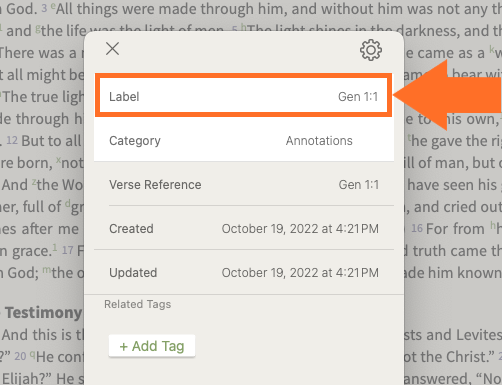Select the Verse Reference Gen 1:1 row
Image resolution: width=502 pixels, height=385 pixels.
coord(244,185)
